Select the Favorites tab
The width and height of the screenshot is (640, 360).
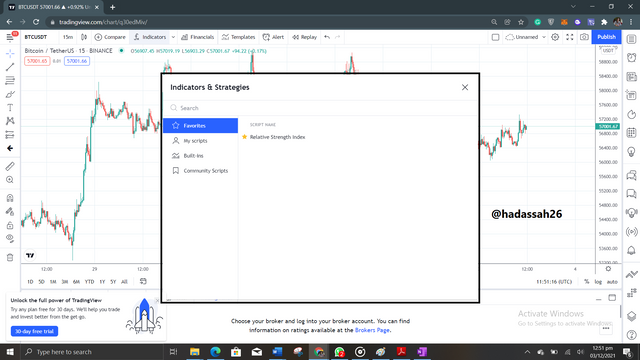point(200,126)
